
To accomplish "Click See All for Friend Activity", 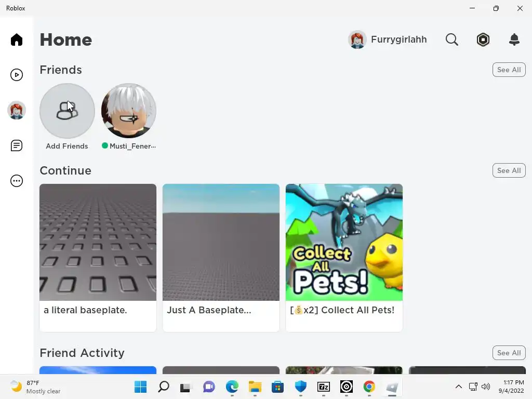I will (x=509, y=353).
